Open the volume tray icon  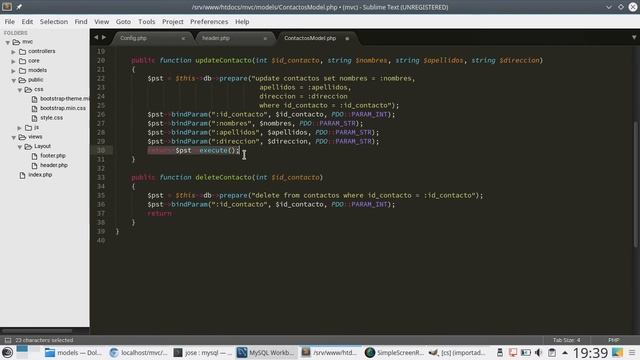coord(538,352)
